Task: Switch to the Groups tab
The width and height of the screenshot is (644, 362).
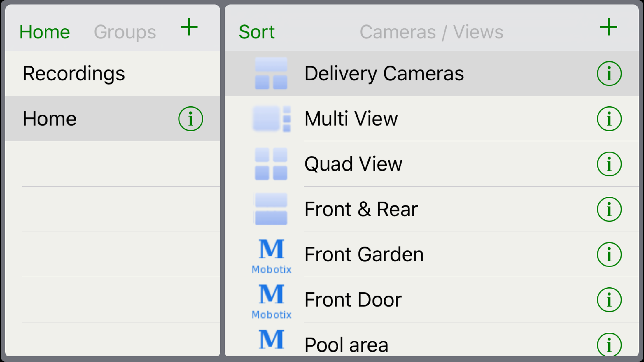Action: click(x=125, y=32)
